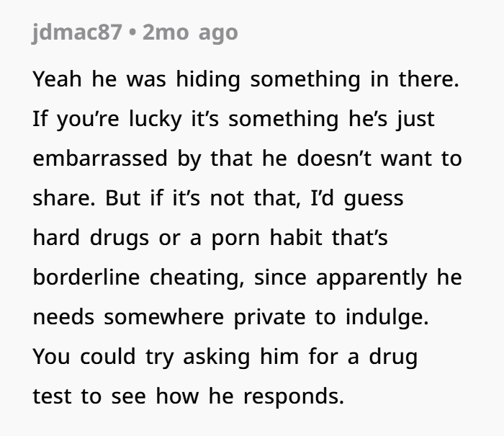
Task: Click the word "responds" at the comment's end
Action: pyautogui.click(x=291, y=396)
